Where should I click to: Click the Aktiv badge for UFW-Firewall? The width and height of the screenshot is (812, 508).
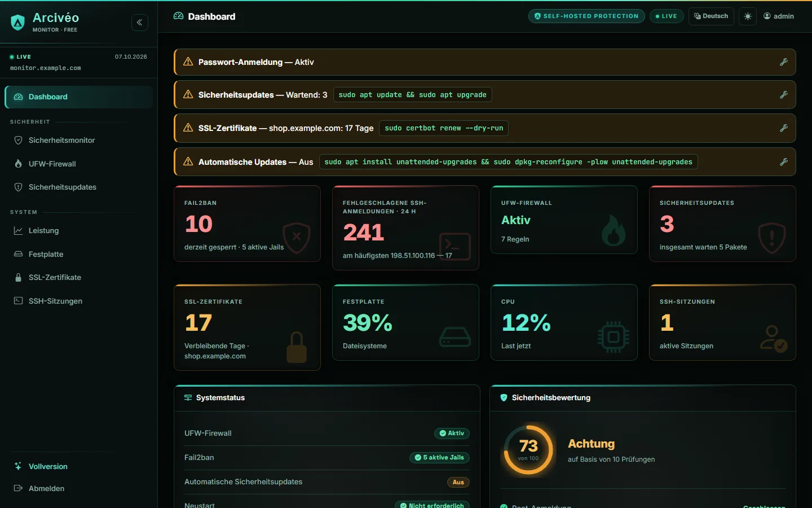452,433
